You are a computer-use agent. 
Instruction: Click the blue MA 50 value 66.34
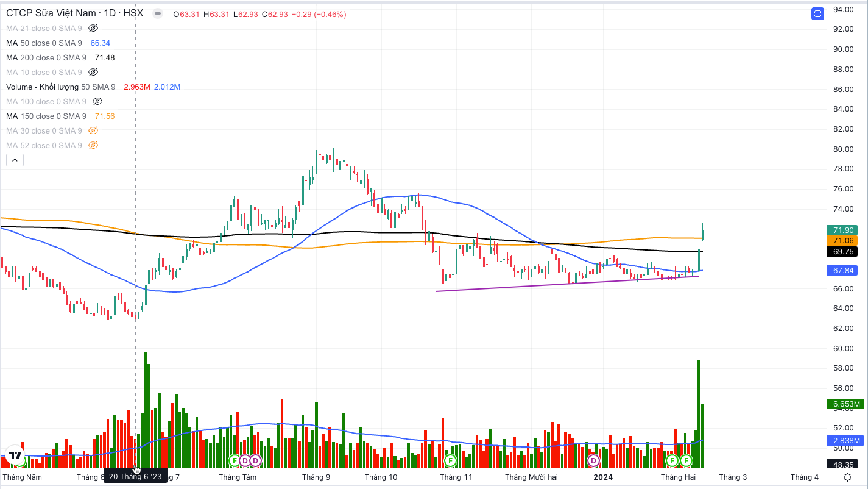(101, 43)
